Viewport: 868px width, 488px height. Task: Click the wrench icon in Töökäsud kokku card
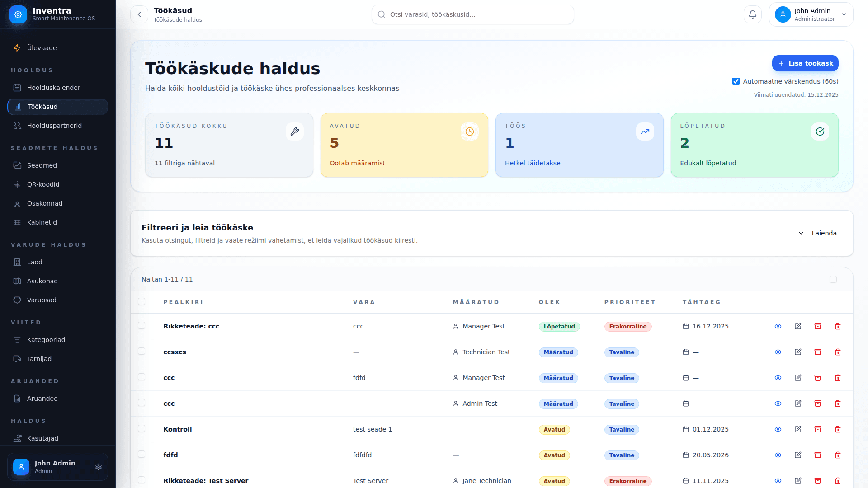click(x=295, y=131)
